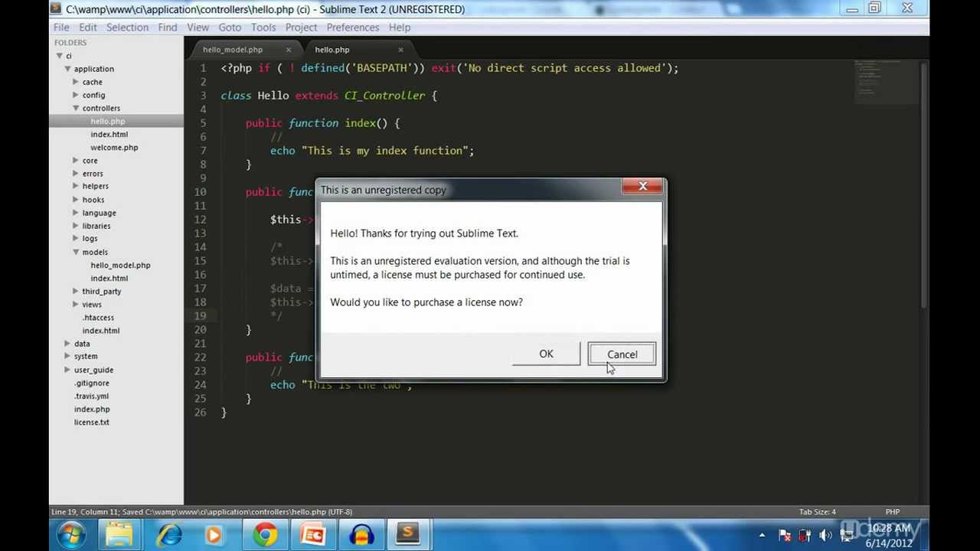The height and width of the screenshot is (551, 980).
Task: Open the headphones audio app in taskbar
Action: pos(360,534)
